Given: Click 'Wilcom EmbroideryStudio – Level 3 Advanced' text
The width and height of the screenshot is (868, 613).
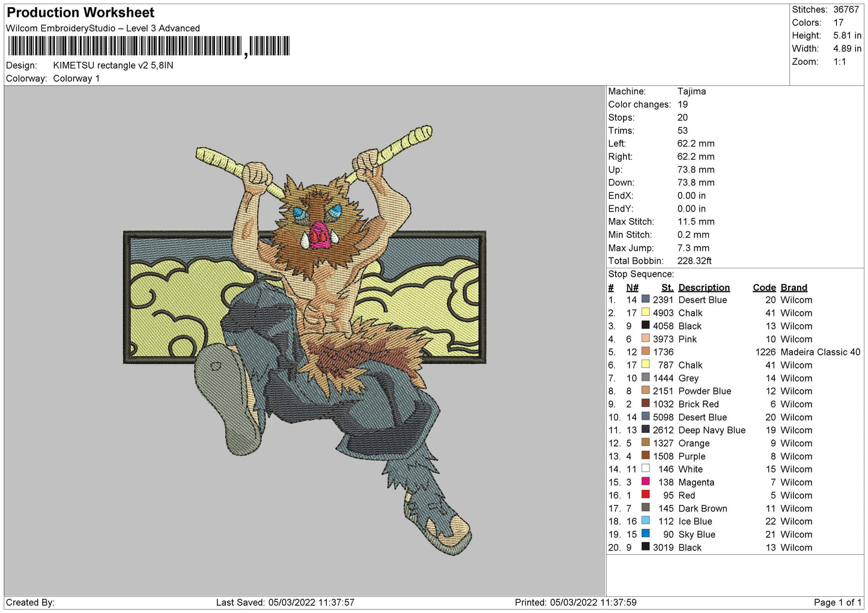Looking at the screenshot, I should (x=103, y=28).
